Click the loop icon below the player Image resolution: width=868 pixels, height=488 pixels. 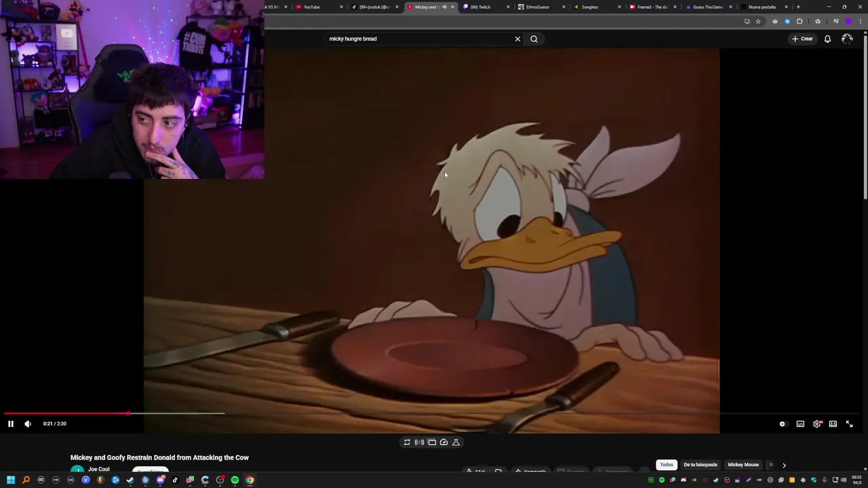pyautogui.click(x=407, y=442)
